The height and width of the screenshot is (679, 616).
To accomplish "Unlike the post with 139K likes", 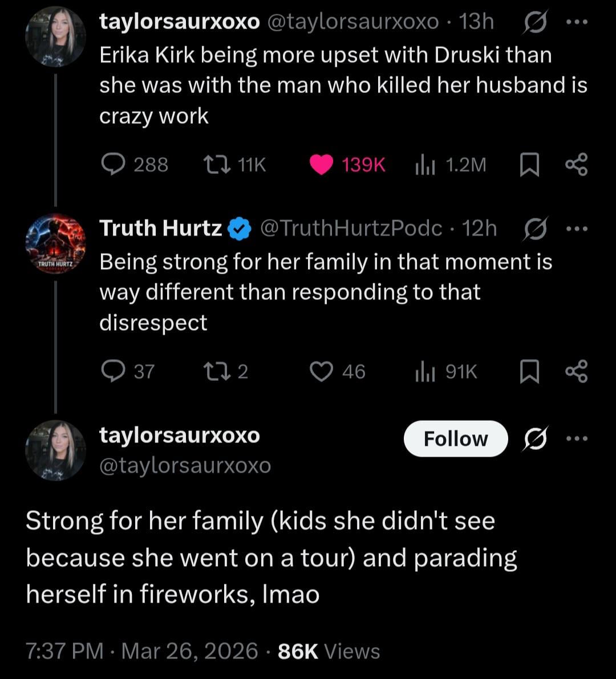I will [x=322, y=165].
